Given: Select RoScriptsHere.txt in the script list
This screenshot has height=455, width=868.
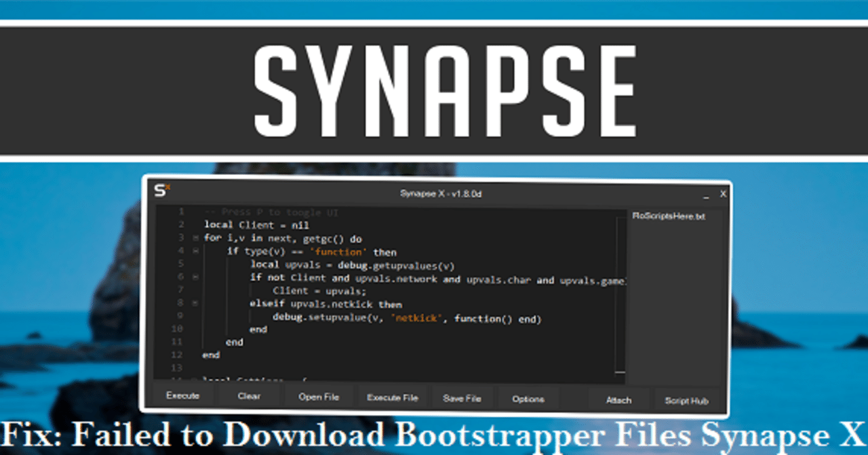Looking at the screenshot, I should pyautogui.click(x=669, y=216).
